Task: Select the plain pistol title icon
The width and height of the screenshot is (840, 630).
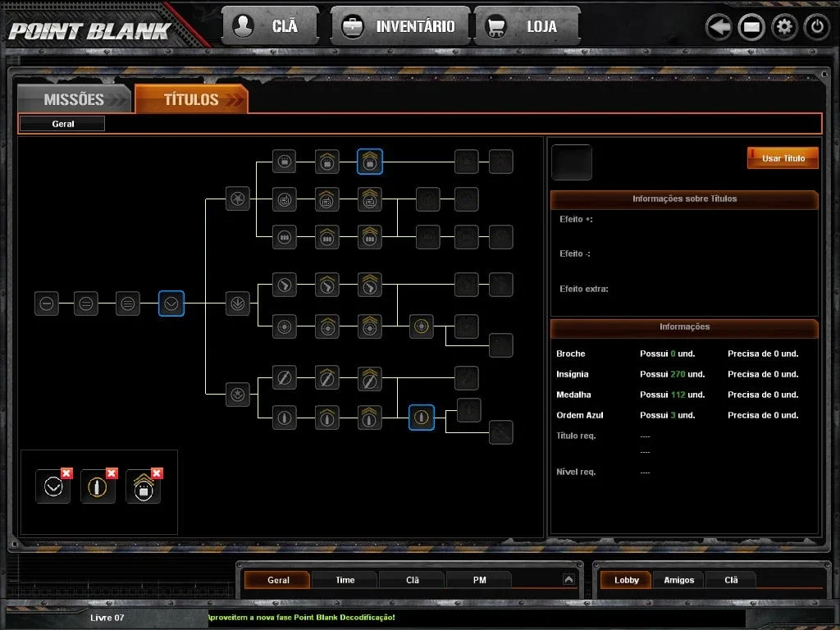Action: (x=285, y=285)
